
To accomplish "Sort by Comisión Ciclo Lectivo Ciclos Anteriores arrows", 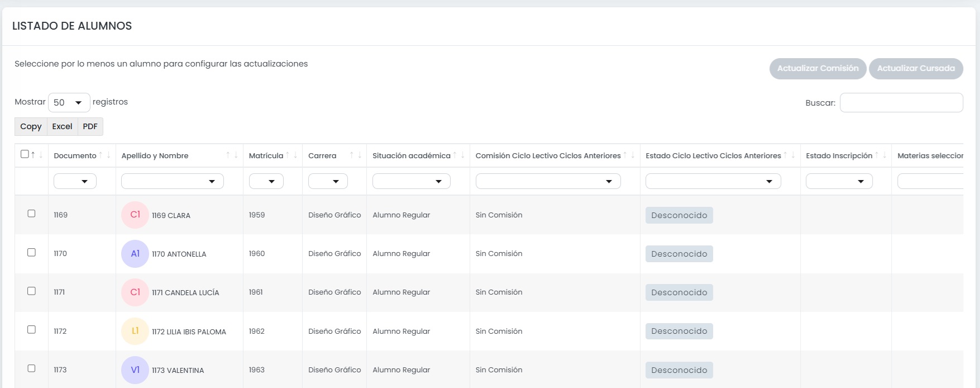I will point(629,155).
